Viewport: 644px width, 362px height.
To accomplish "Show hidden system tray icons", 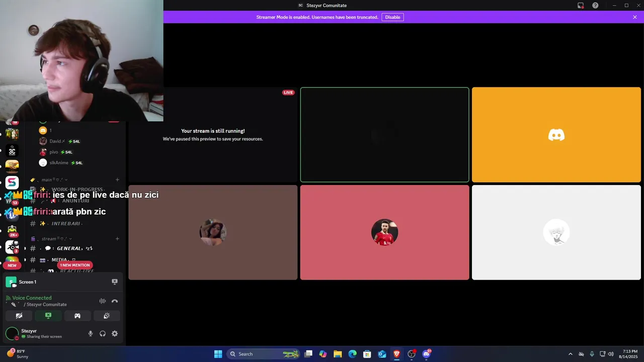I will (570, 354).
